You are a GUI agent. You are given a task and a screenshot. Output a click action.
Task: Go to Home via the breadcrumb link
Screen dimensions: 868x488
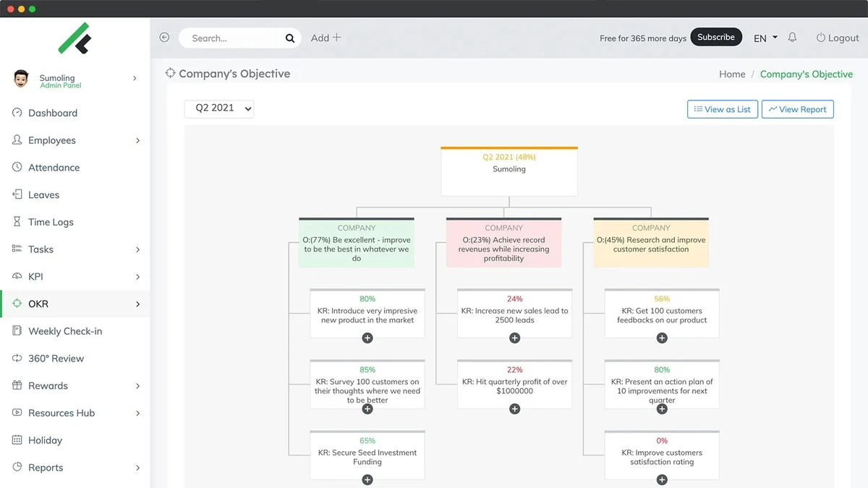[732, 74]
